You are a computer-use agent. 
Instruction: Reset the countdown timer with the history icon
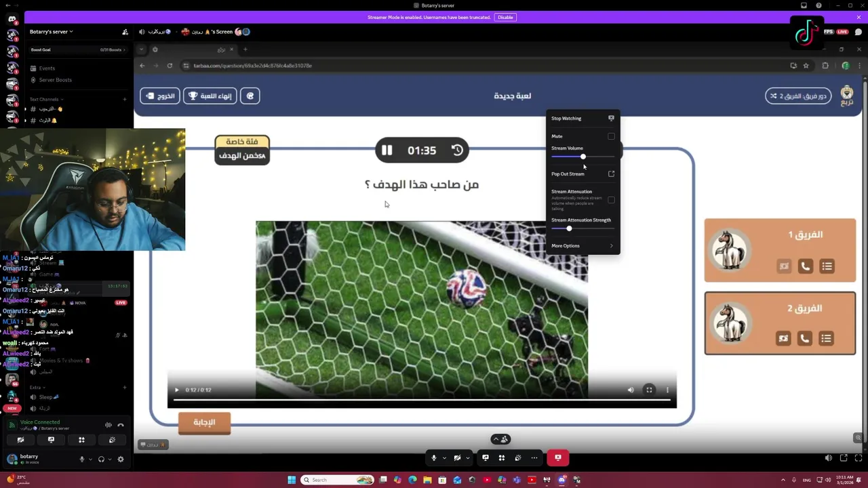[x=458, y=150]
